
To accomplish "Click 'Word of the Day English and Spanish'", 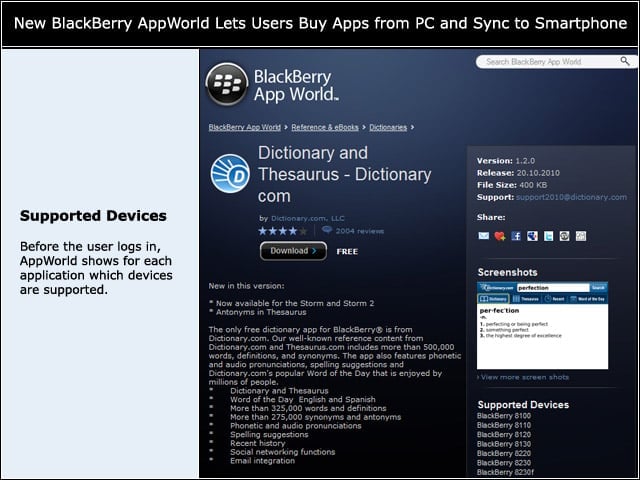I will click(x=303, y=400).
